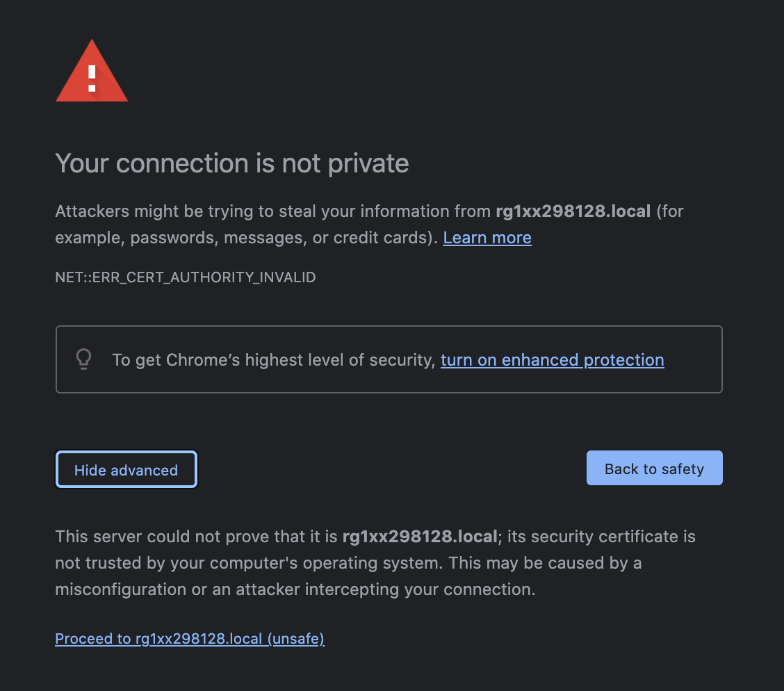Viewport: 784px width, 691px height.
Task: Click the NET::ERR_CERT_AUTHORITY_INVALID error code
Action: pos(185,277)
